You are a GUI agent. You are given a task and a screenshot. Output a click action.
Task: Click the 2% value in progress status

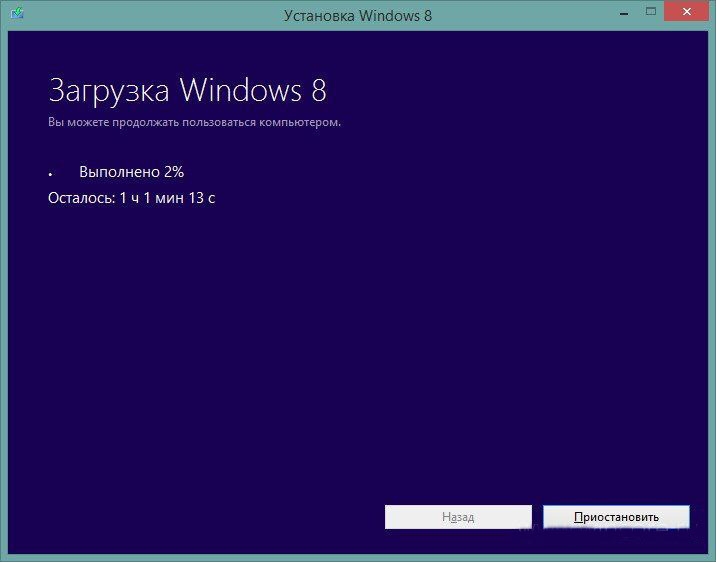(x=174, y=172)
